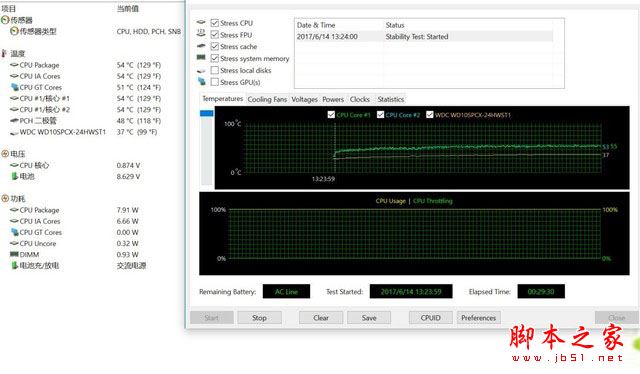This screenshot has height=374, width=640.
Task: Click the 项目 column header
Action: pos(9,9)
